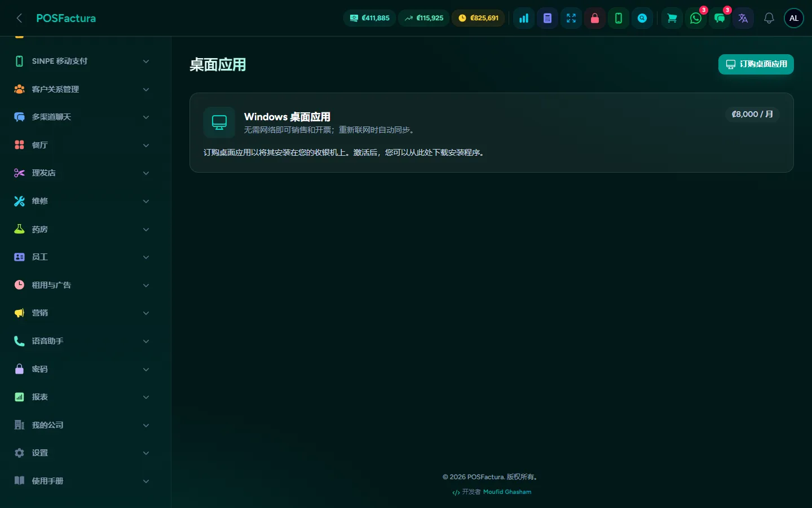This screenshot has height=508, width=812.
Task: Expand the 多渠道聊天 chevron
Action: pyautogui.click(x=146, y=117)
